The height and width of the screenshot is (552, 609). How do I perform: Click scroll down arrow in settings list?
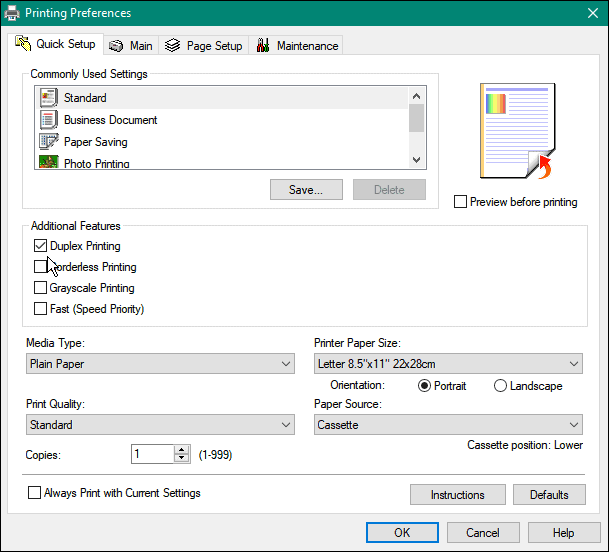pyautogui.click(x=417, y=160)
